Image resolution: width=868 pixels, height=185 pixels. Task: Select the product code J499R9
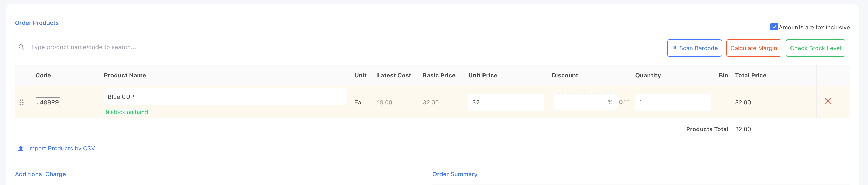pos(47,102)
